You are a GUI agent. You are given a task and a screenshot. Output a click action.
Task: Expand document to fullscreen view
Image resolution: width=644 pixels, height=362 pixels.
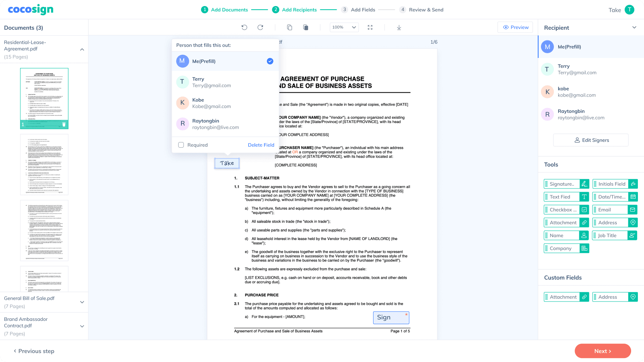[x=370, y=27]
